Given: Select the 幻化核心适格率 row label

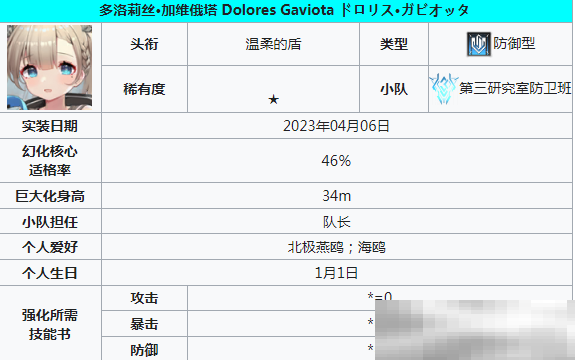Looking at the screenshot, I should pyautogui.click(x=50, y=161).
